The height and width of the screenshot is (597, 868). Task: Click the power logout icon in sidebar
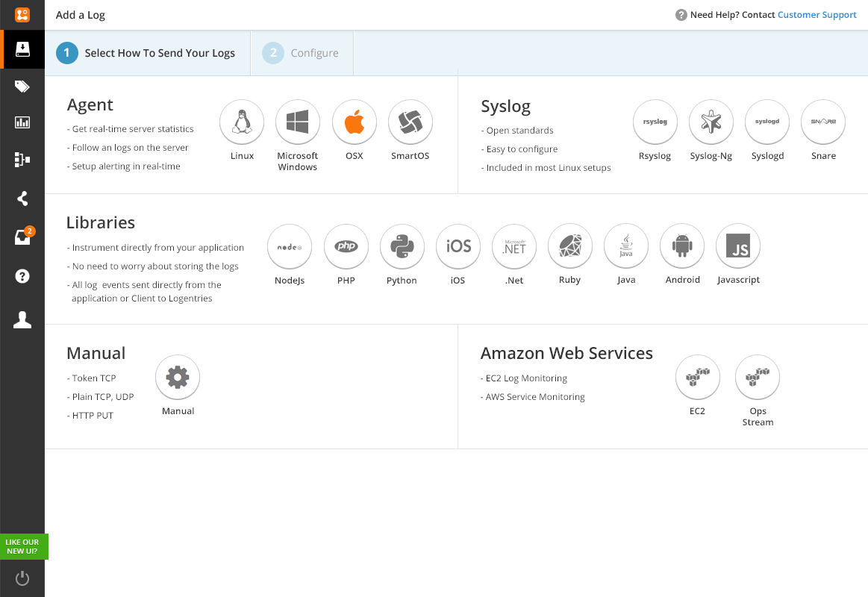22,578
